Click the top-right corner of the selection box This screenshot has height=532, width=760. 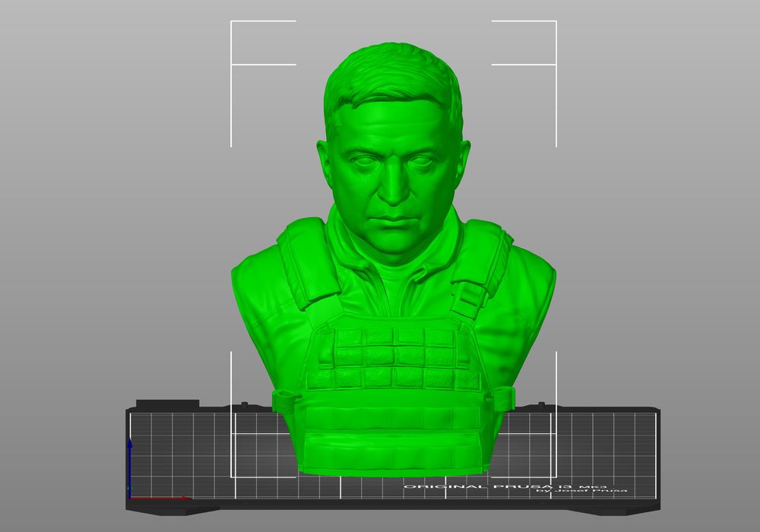click(556, 22)
